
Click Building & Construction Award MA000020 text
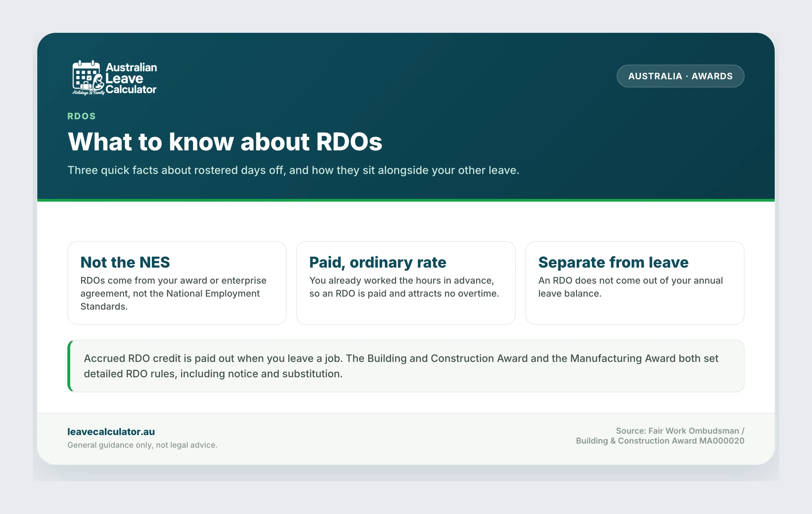click(660, 441)
